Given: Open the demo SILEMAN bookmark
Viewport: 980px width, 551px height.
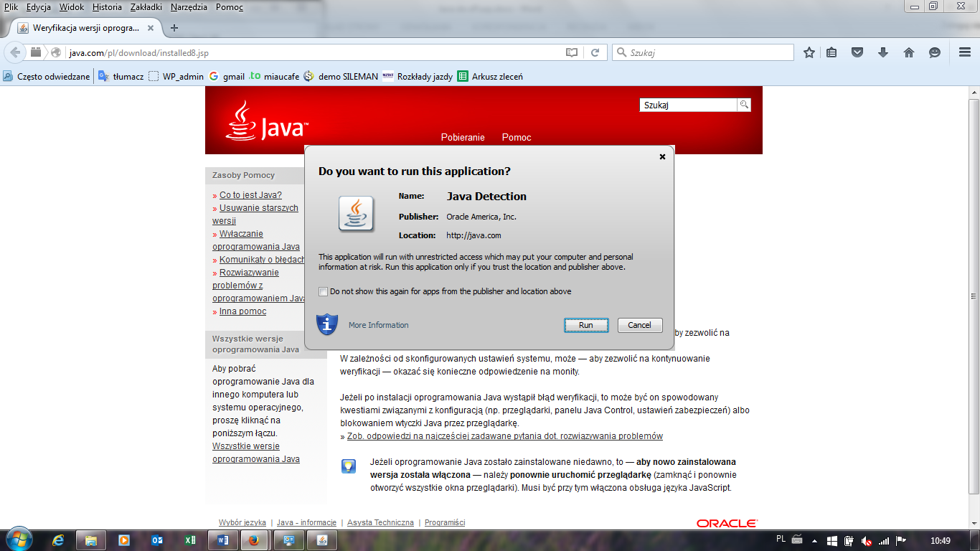Looking at the screenshot, I should (341, 76).
